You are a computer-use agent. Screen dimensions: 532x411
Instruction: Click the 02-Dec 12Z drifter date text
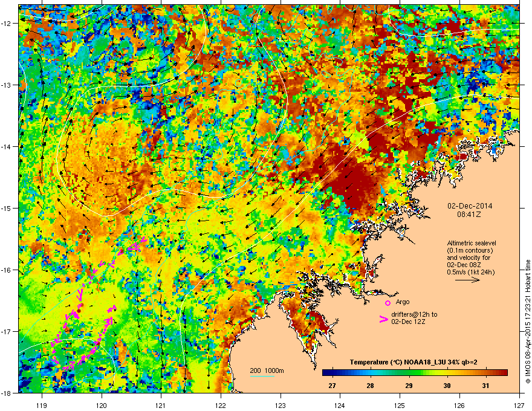(x=408, y=322)
